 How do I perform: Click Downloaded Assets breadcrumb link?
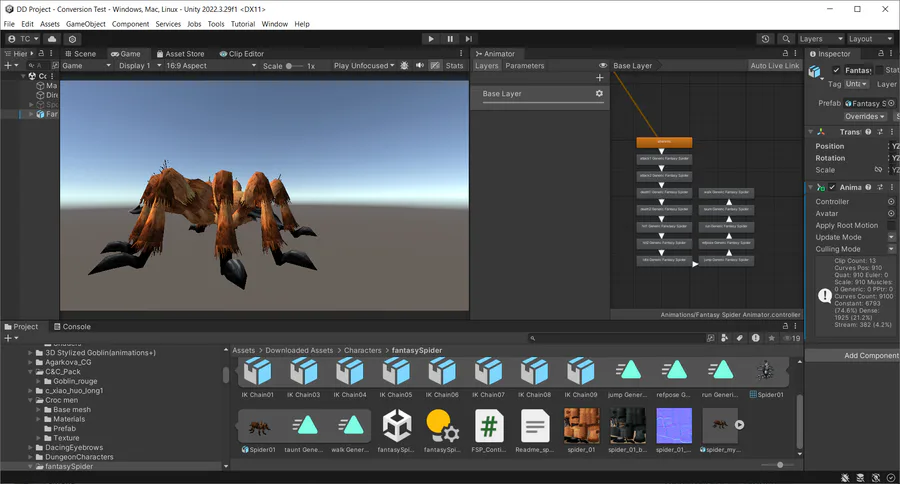coord(299,350)
